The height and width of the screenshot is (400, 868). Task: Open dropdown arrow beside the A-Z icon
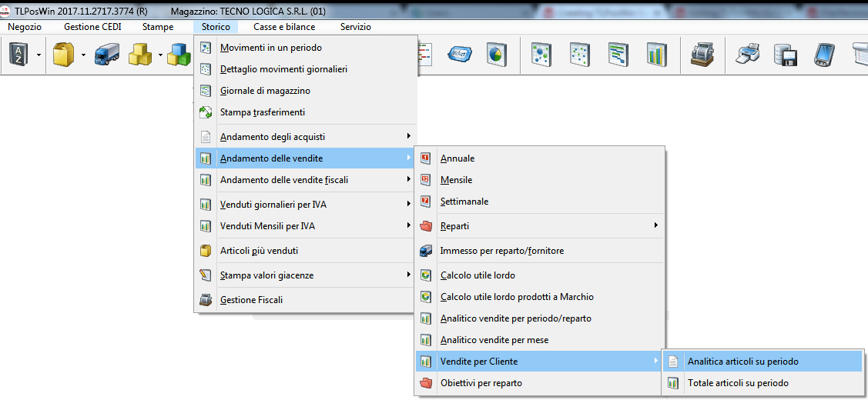(x=39, y=55)
